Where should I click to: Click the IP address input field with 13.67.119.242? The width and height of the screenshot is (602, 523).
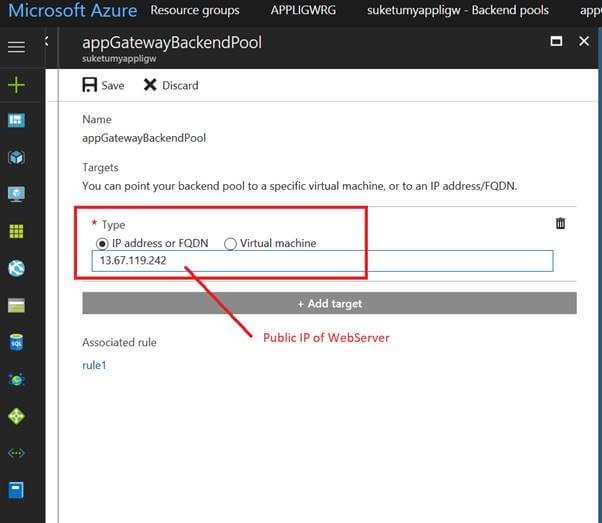pyautogui.click(x=322, y=261)
